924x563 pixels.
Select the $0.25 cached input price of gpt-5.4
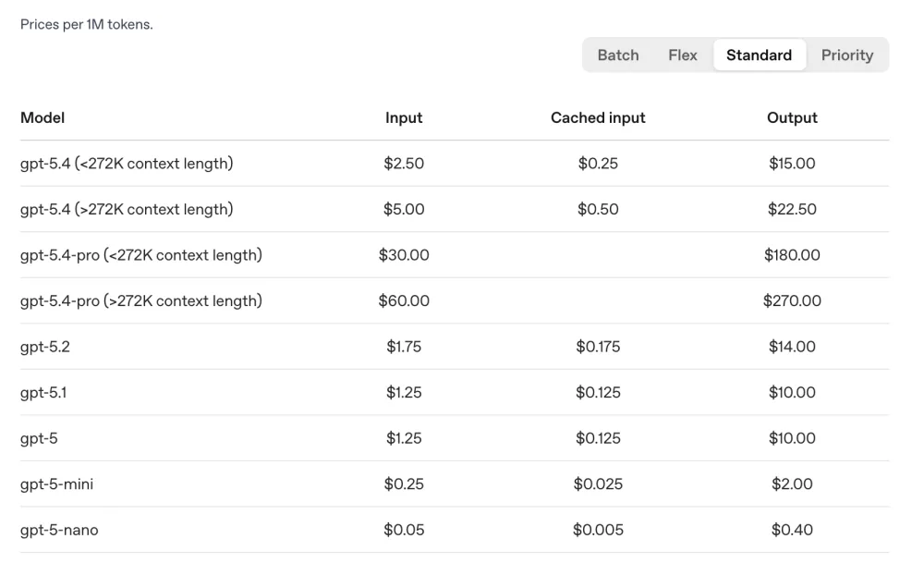coord(598,164)
